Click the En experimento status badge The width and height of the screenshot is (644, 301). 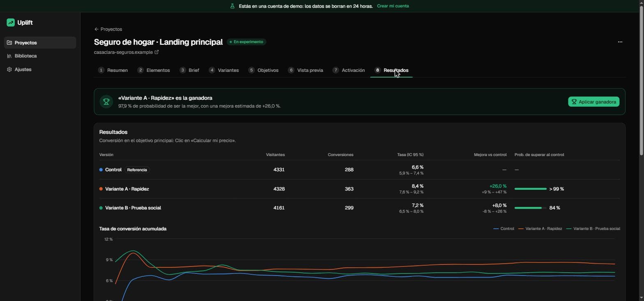coord(246,42)
